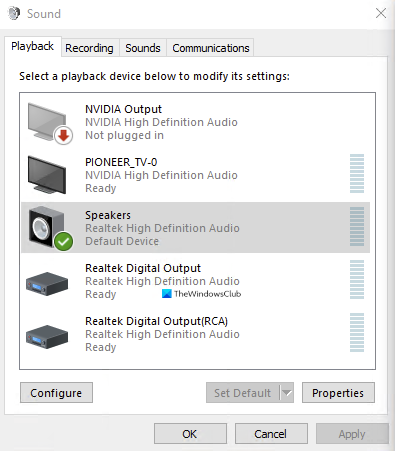Select the NVIDIA Output monitor icon
The height and width of the screenshot is (451, 395).
tap(47, 122)
